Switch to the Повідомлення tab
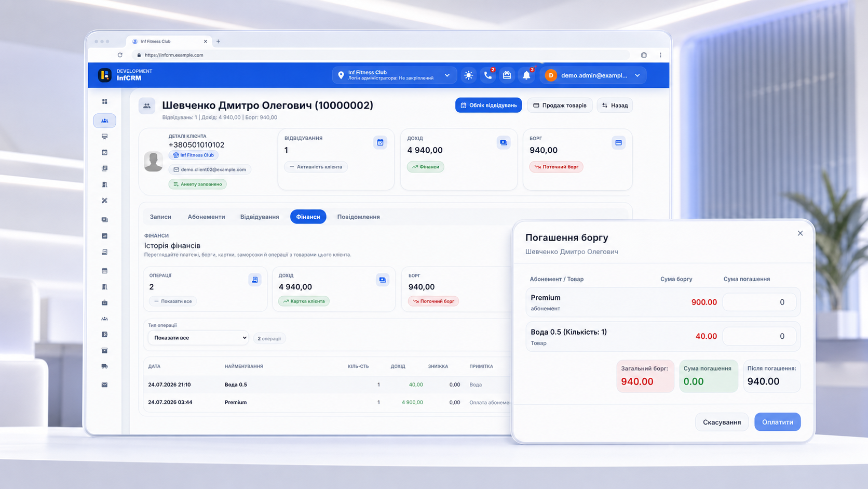Image resolution: width=868 pixels, height=489 pixels. [x=358, y=217]
